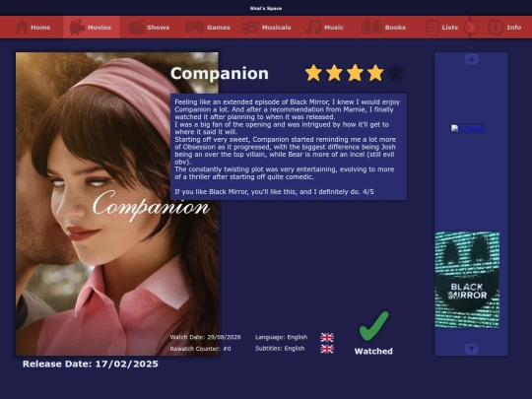This screenshot has width=532, height=399.
Task: Click the Watched label
Action: (x=373, y=351)
